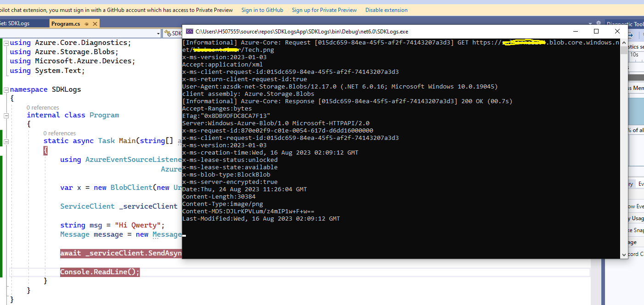
Task: Click the Sign in to GitHub link
Action: click(x=262, y=10)
